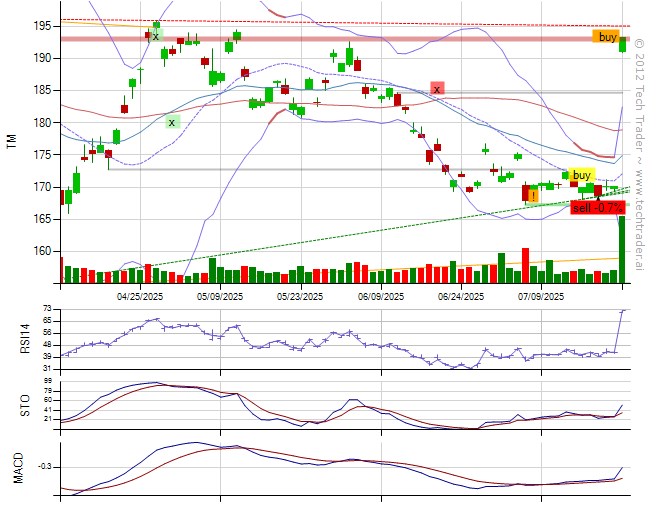This screenshot has height=514, width=657.
Task: Click the 185 price level label
Action: click(x=42, y=90)
